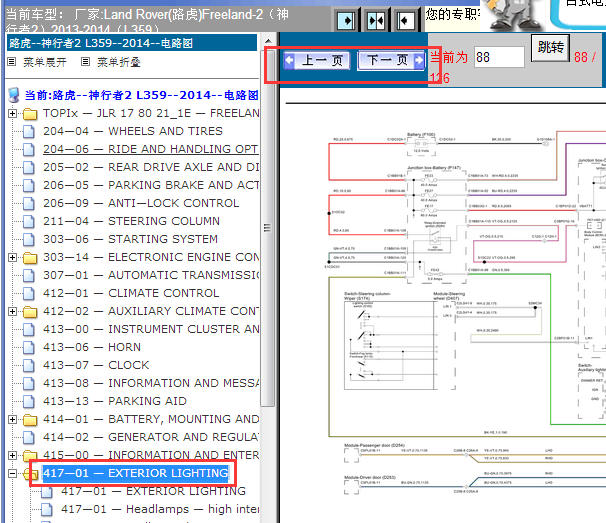This screenshot has height=523, width=606.
Task: Click the page icon next to 303-06 STARTING SYSTEM
Action: [29, 239]
